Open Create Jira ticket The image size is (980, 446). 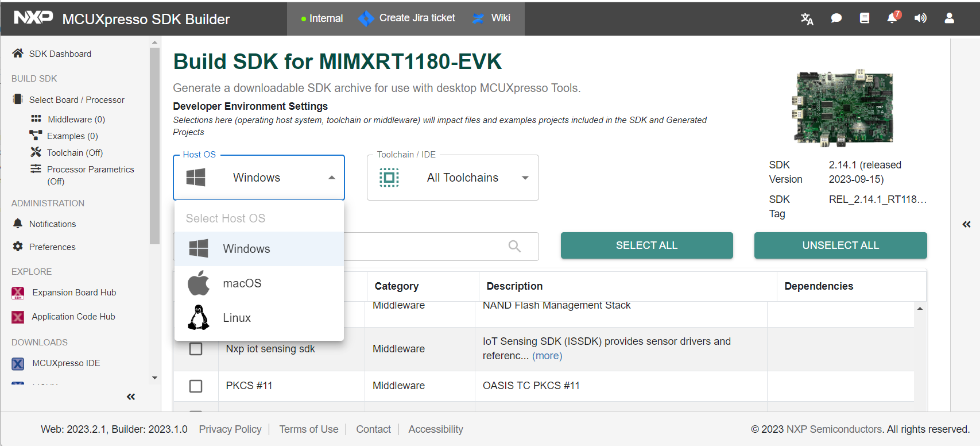pos(417,18)
